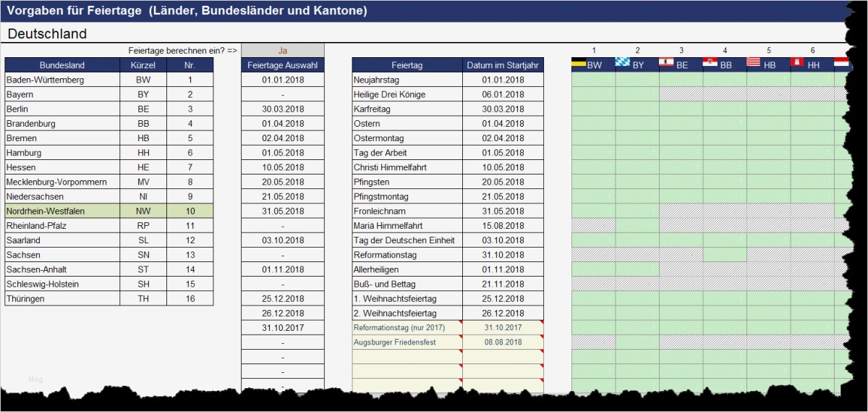The width and height of the screenshot is (868, 412).
Task: Select the 'Reformationstag (nur 2017)' cell
Action: tap(407, 327)
